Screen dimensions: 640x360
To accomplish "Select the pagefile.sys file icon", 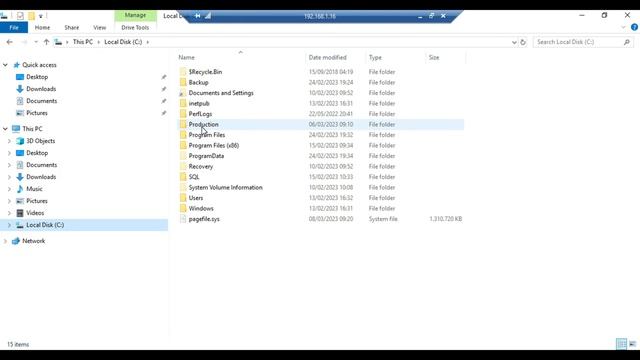I will pos(183,219).
